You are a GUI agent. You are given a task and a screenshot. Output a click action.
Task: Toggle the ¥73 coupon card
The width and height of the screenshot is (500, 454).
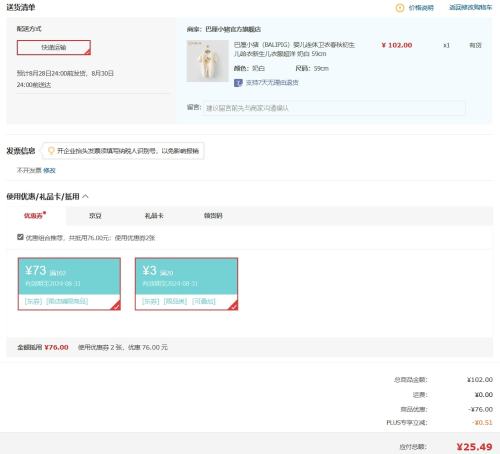click(69, 284)
